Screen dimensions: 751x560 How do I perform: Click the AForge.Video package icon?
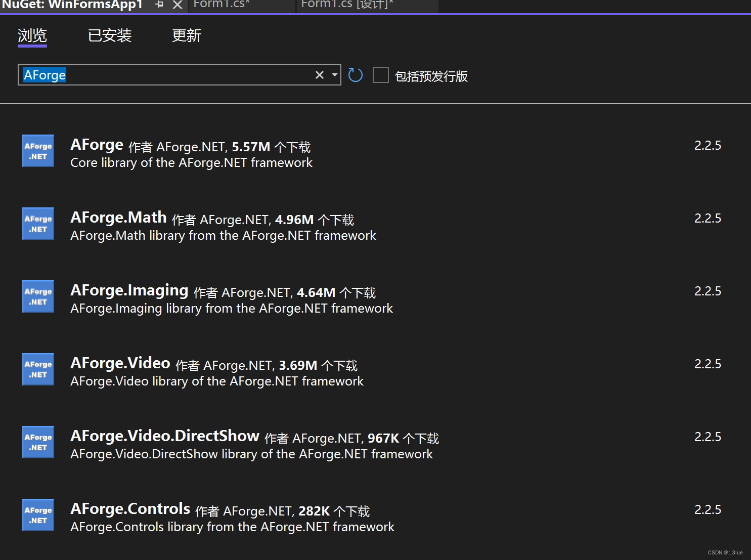point(38,369)
